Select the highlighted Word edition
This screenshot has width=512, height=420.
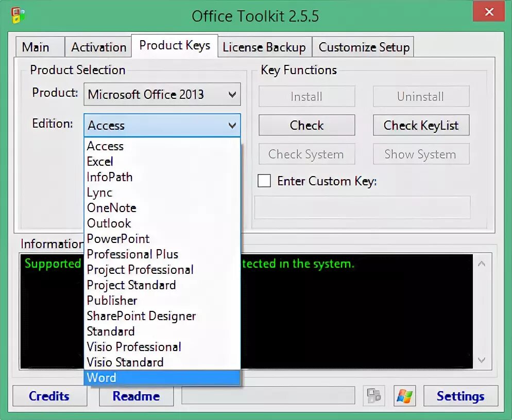162,378
